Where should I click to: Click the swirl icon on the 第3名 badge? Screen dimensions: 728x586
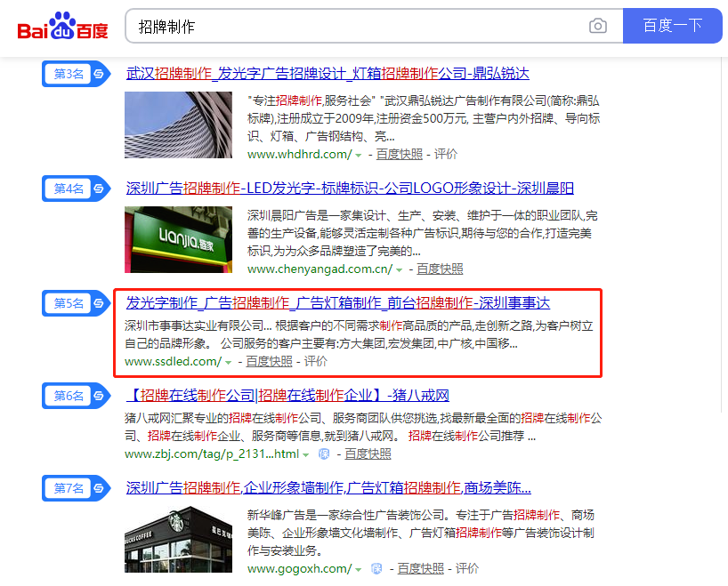(99, 73)
